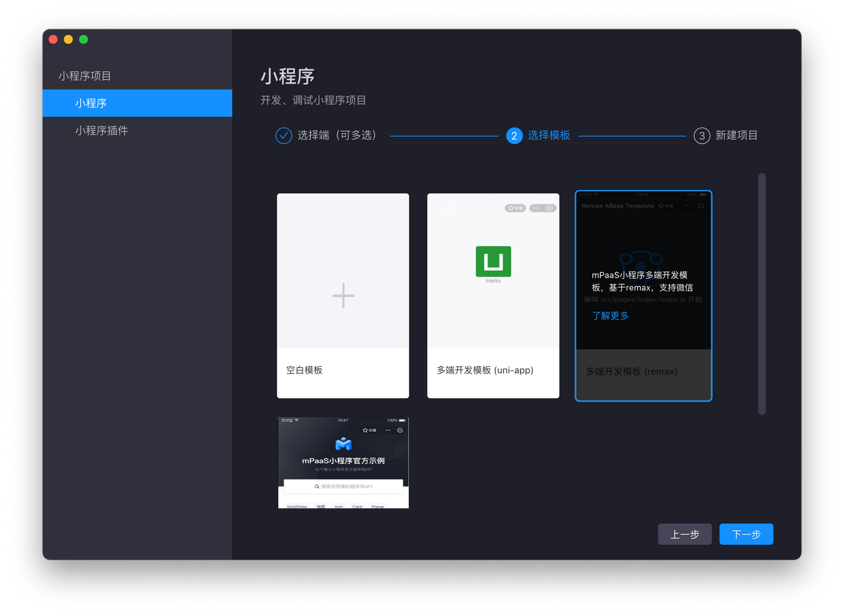Click the 选择模板 step label

pyautogui.click(x=549, y=136)
